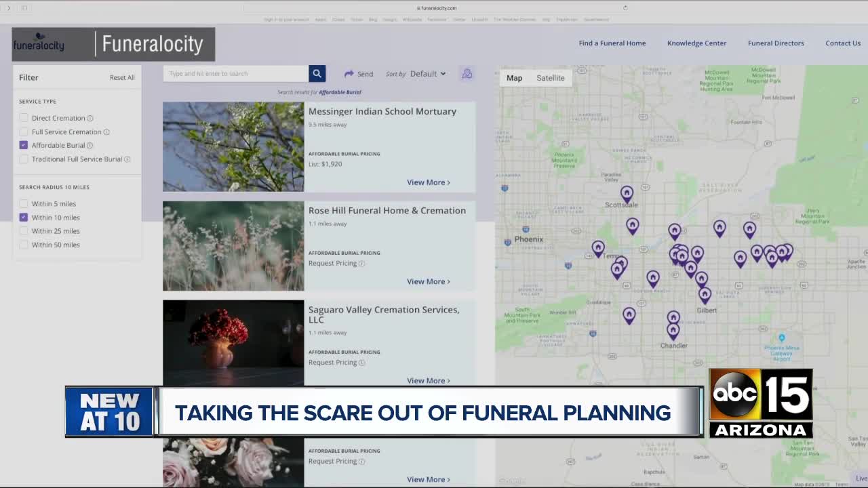
Task: Open Find a Funeral Home menu
Action: click(x=612, y=43)
